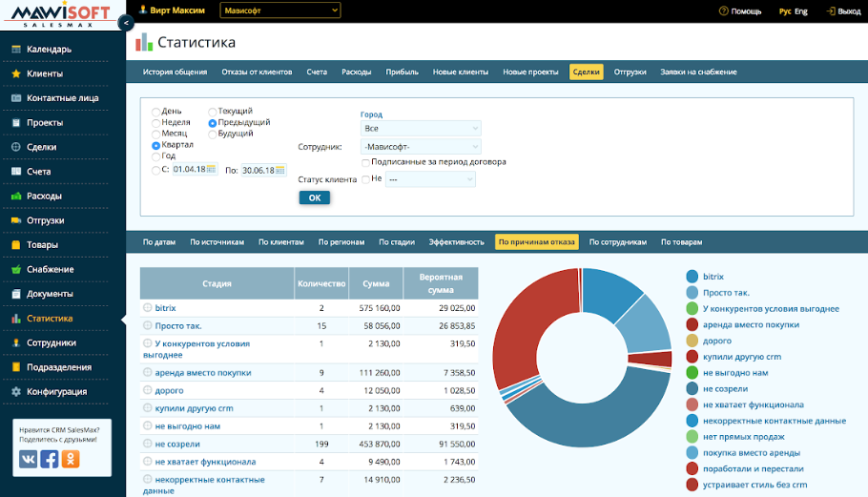
Task: Click the дорого legend color swatch
Action: coord(692,341)
